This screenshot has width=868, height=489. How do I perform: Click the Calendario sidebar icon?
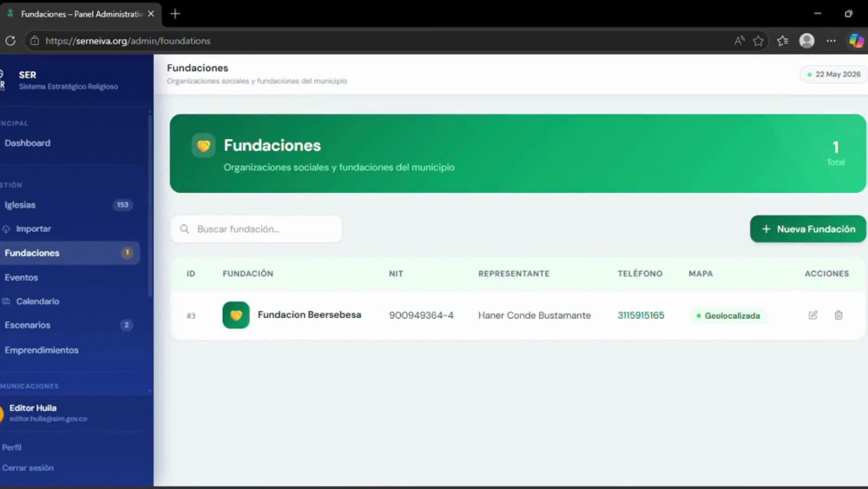coord(6,301)
